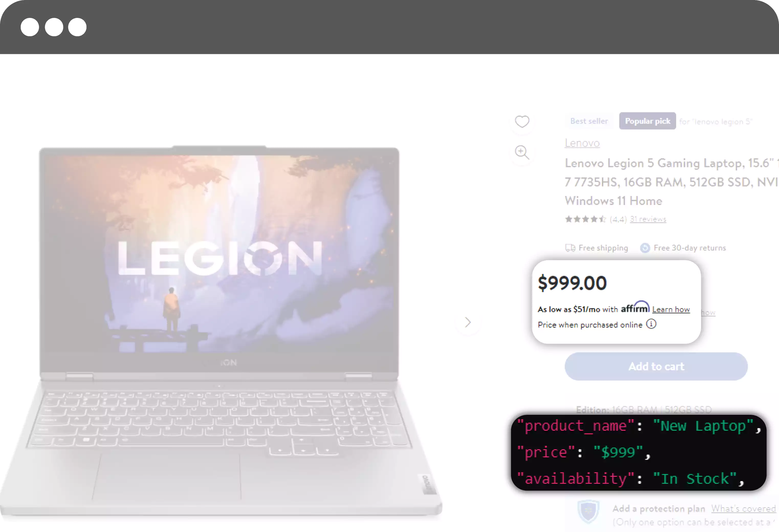Click the Add to cart button

pos(656,366)
